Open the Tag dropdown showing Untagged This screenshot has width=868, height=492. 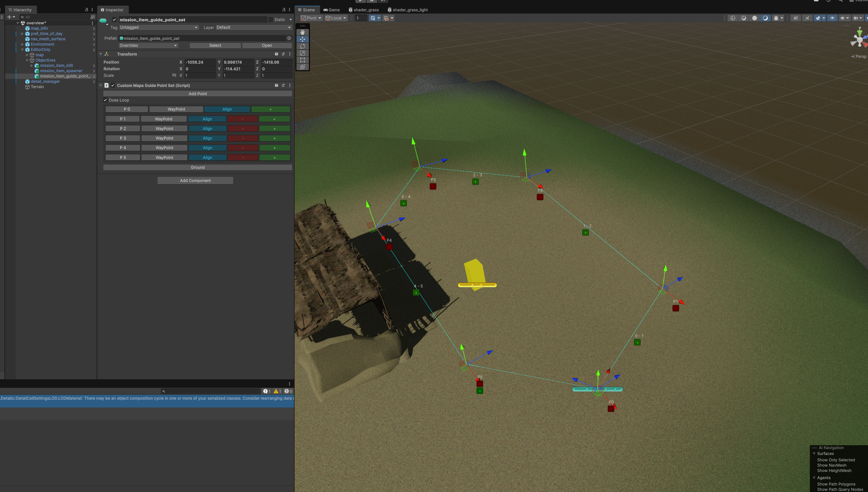(x=159, y=27)
